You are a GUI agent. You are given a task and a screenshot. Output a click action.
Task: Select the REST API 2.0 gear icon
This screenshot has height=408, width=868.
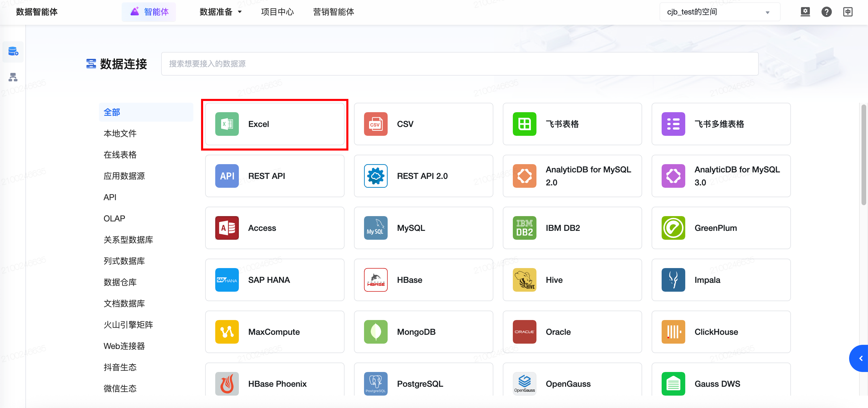[376, 176]
